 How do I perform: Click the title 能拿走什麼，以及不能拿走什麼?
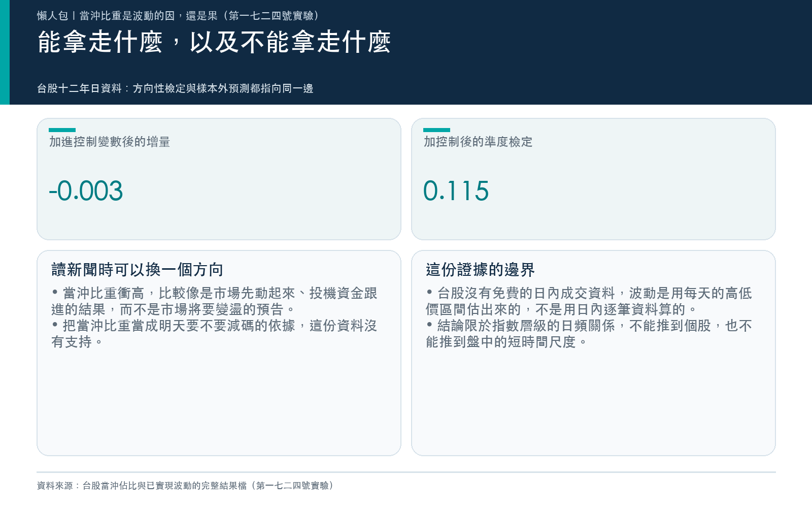coord(214,42)
